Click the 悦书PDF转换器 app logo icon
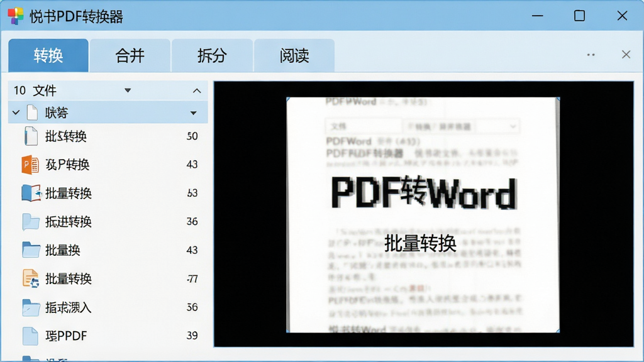Viewport: 644px width, 362px height. 16,16
